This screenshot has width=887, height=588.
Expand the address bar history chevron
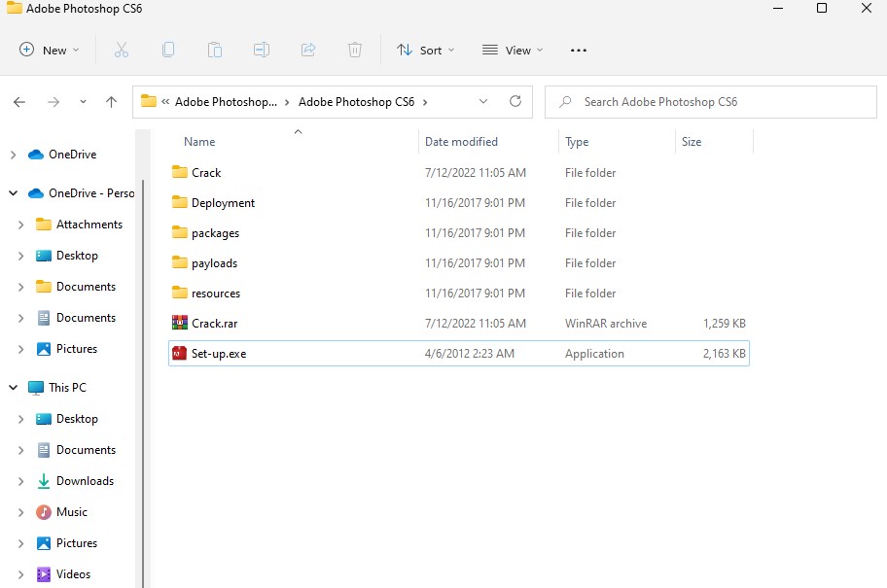point(484,101)
